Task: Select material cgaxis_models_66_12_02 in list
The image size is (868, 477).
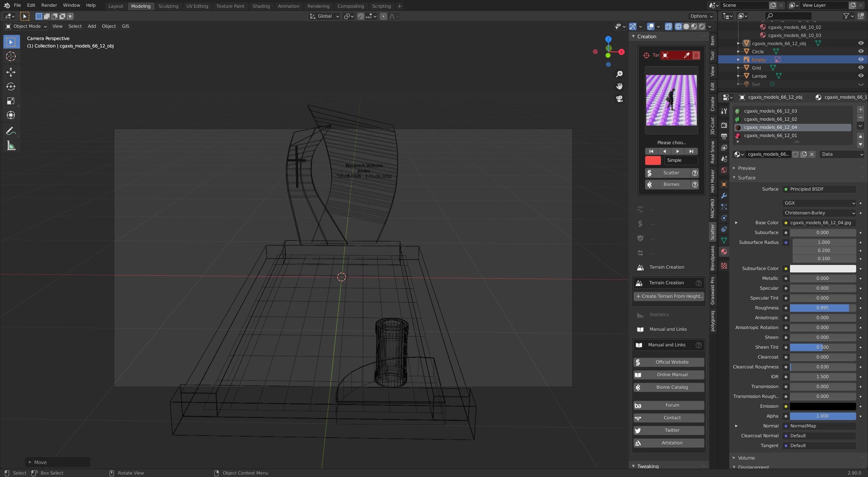Action: tap(770, 119)
